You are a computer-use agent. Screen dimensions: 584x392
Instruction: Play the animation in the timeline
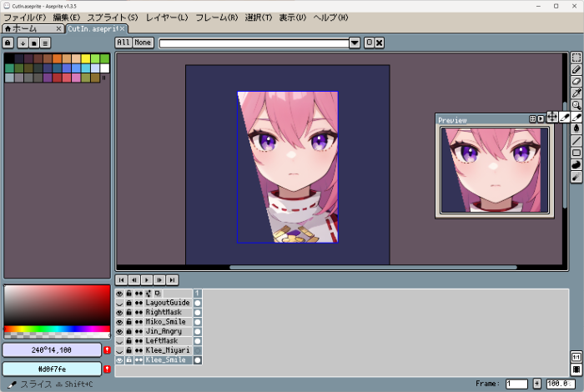pyautogui.click(x=147, y=280)
